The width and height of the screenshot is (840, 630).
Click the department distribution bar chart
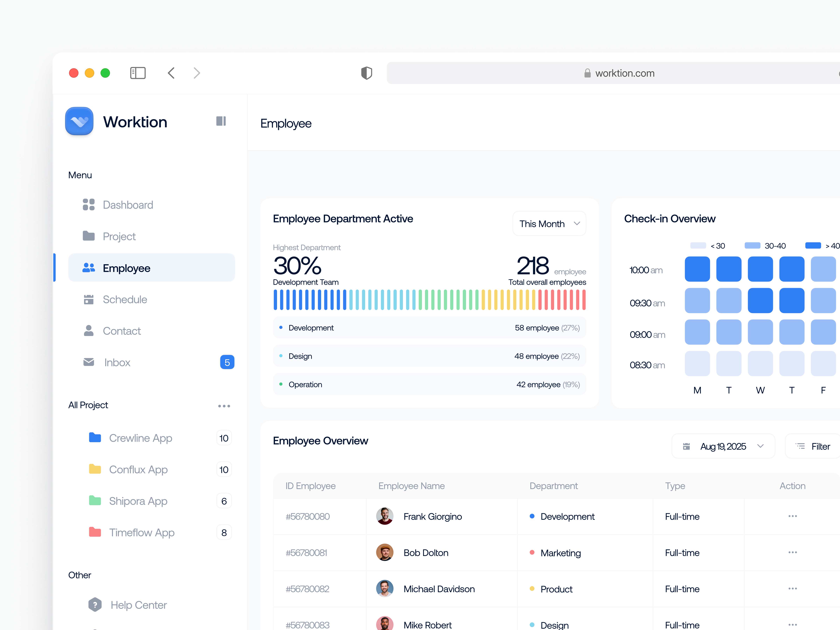429,300
